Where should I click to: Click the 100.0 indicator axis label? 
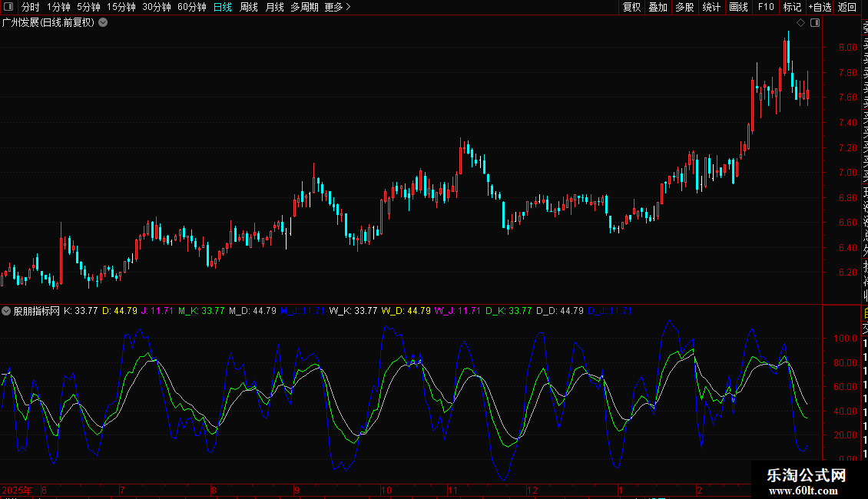pos(845,339)
